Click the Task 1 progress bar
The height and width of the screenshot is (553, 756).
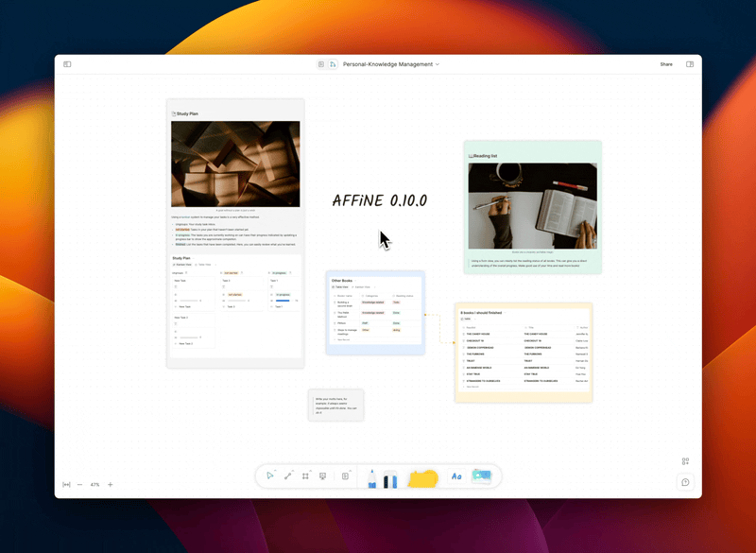[283, 301]
